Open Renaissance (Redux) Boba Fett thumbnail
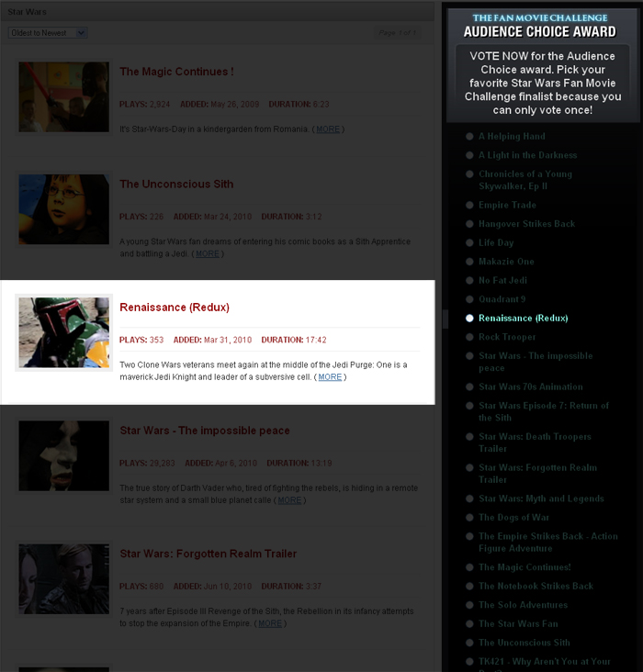This screenshot has height=672, width=643. [64, 332]
